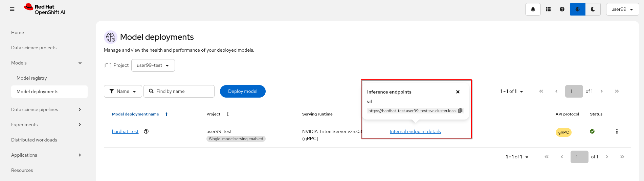
Task: Click the user99-test project cell
Action: 219,131
